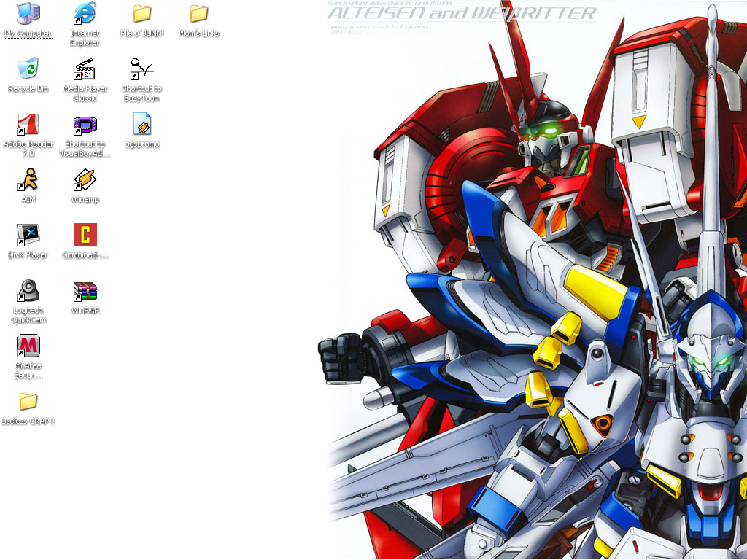Click the ALTEISEN and WEISSRITTER wallpaper title

coord(461,14)
